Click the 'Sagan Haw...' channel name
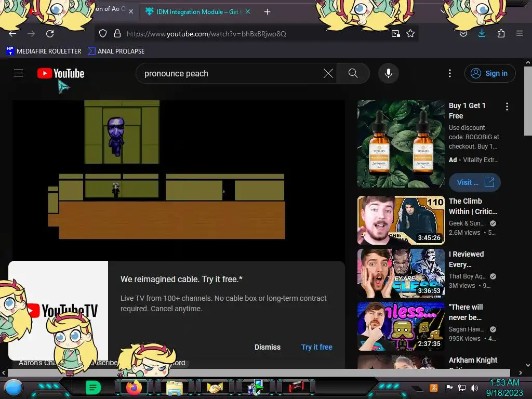This screenshot has height=399, width=532. (x=467, y=329)
